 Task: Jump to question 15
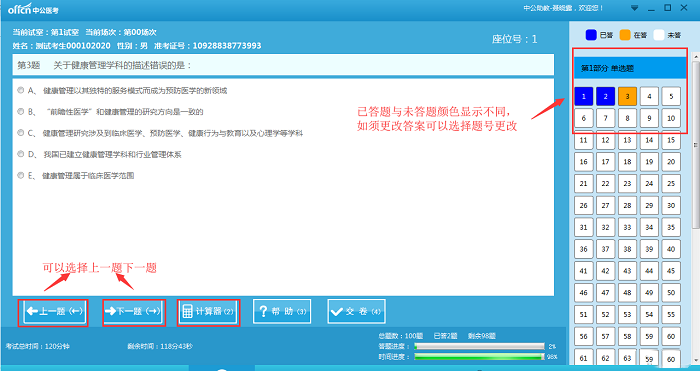671,140
